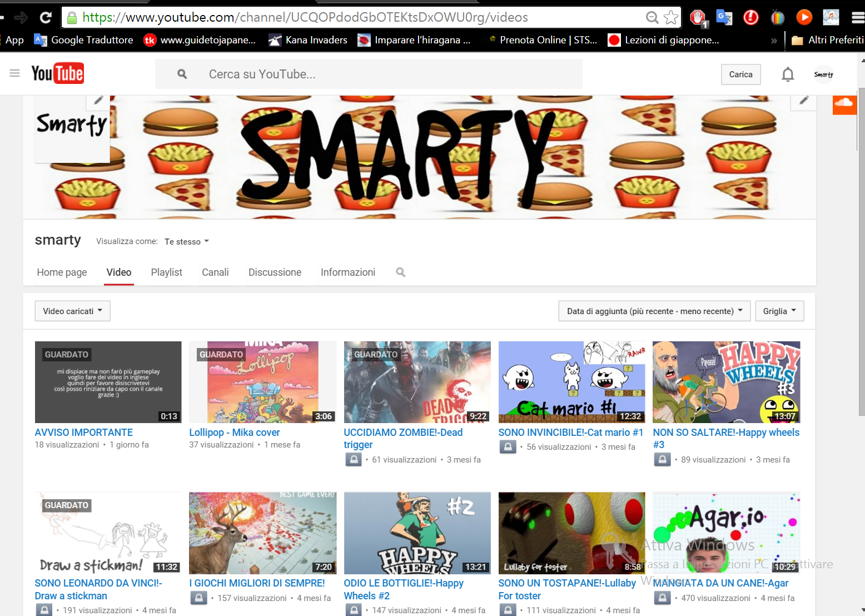Go forward with the browser arrow
865x616 pixels.
[x=21, y=18]
